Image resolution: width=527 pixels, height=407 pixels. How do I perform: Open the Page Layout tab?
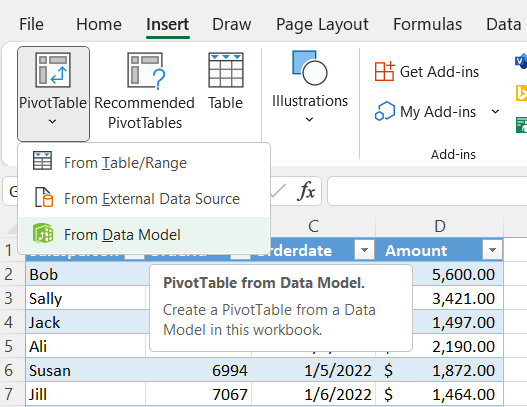[x=322, y=25]
